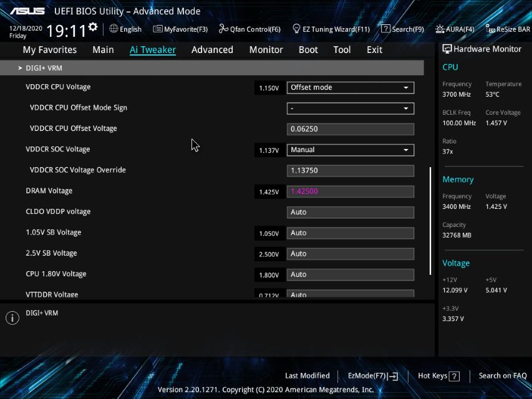The image size is (532, 399).
Task: Click the globe language icon
Action: tap(114, 29)
